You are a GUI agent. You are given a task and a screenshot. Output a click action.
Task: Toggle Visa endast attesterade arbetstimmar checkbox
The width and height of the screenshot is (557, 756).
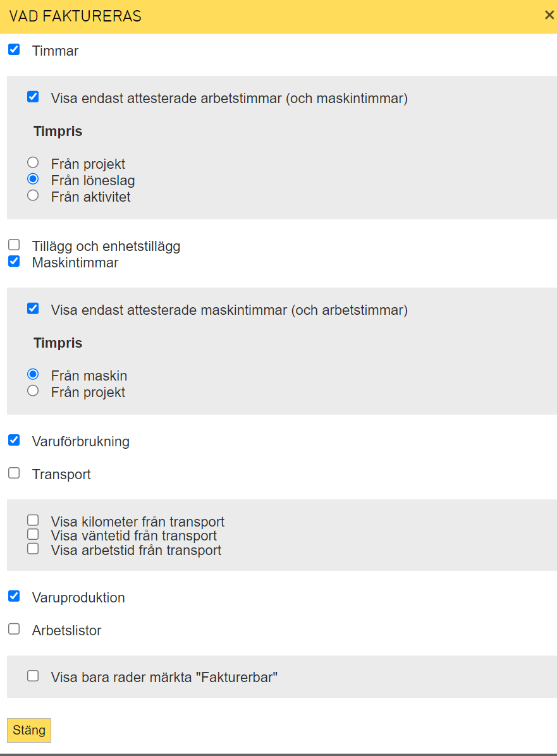click(33, 97)
